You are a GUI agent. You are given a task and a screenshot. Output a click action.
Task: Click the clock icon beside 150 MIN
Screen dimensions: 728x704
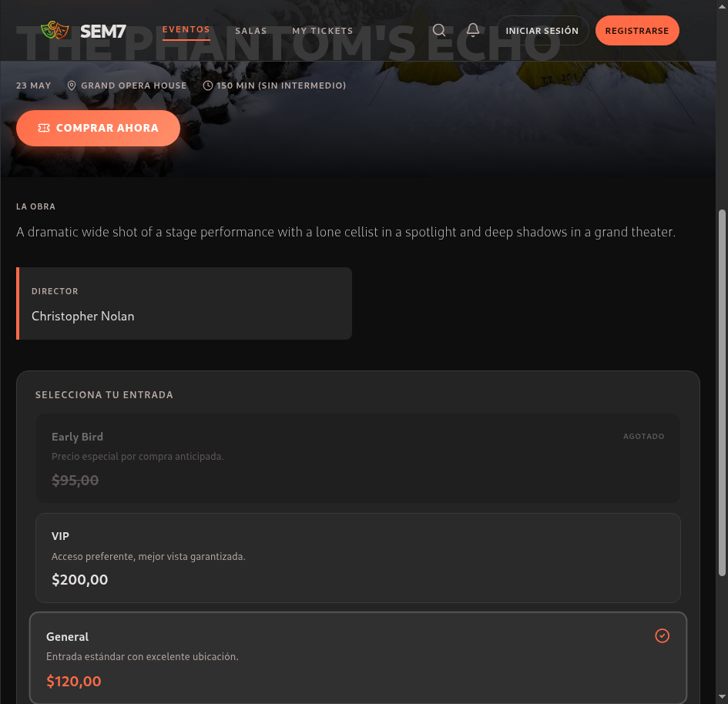click(x=208, y=85)
